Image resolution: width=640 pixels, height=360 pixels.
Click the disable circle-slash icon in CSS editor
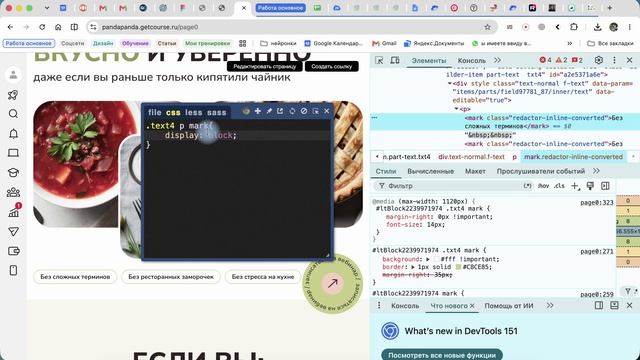304,111
